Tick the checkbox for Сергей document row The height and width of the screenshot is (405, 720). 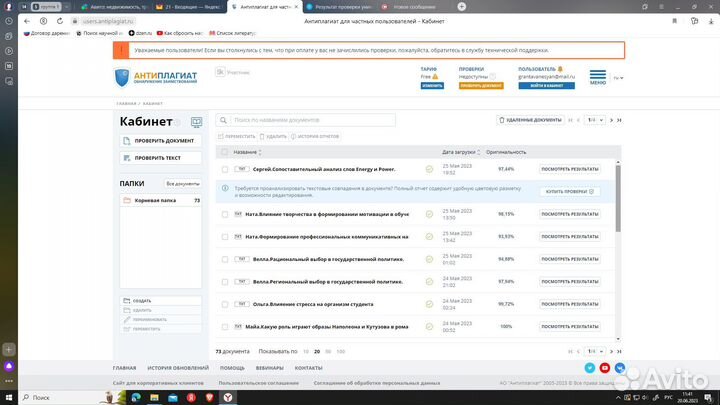pyautogui.click(x=225, y=169)
